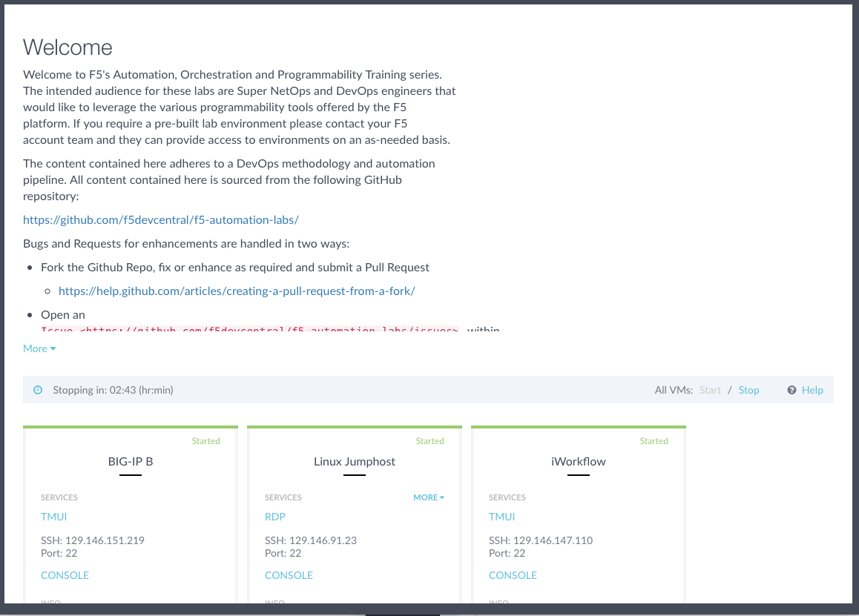
Task: Open CONSOLE for BIG-IP B
Action: pyautogui.click(x=65, y=575)
